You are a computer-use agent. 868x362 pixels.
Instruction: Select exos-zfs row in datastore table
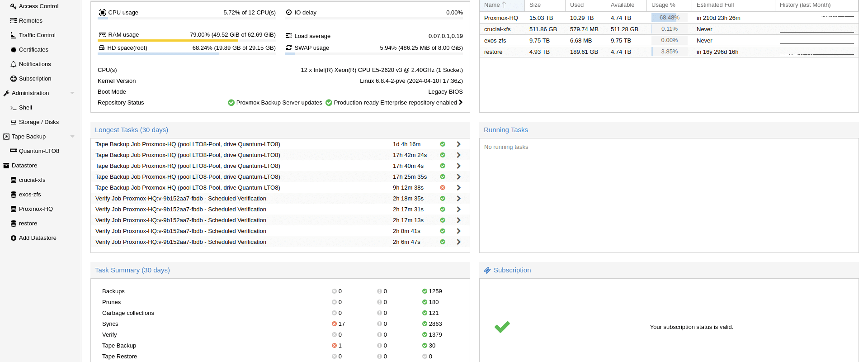tap(669, 40)
